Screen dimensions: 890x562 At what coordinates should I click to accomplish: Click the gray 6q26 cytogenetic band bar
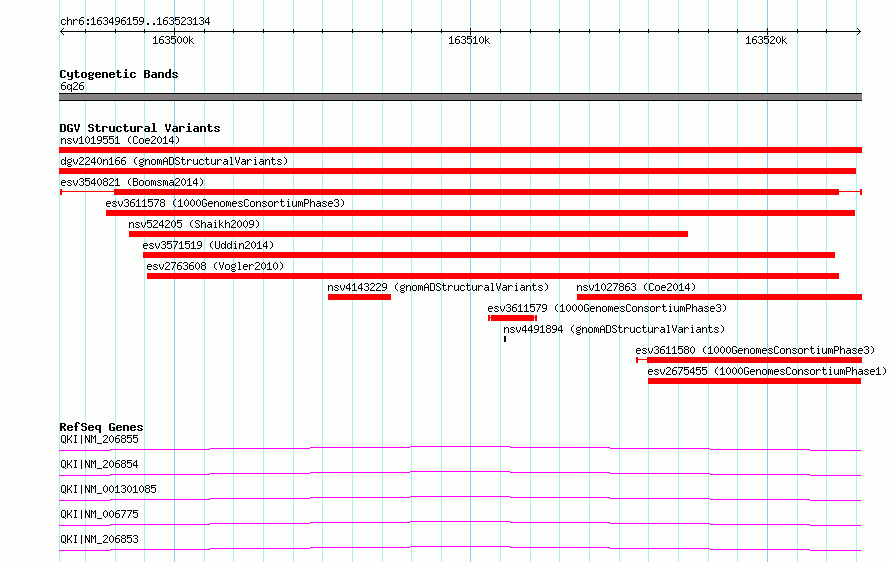(460, 97)
